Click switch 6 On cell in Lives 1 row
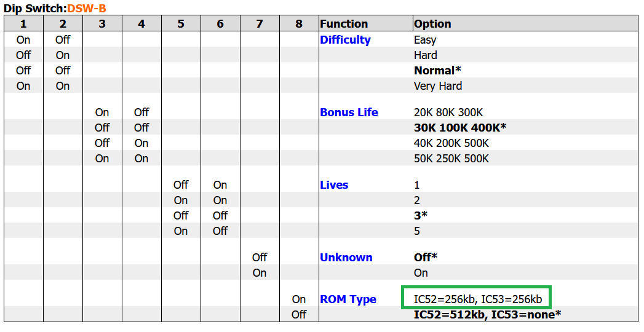The width and height of the screenshot is (644, 332). click(x=221, y=184)
